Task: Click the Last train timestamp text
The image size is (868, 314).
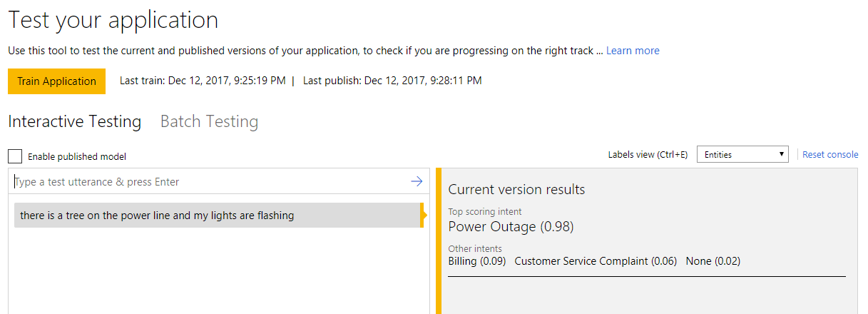Action: [x=203, y=81]
